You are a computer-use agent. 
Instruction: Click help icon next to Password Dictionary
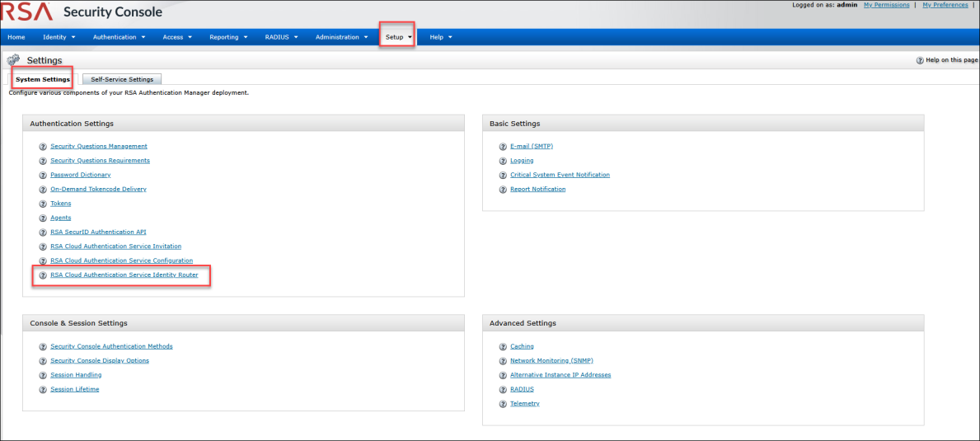43,175
